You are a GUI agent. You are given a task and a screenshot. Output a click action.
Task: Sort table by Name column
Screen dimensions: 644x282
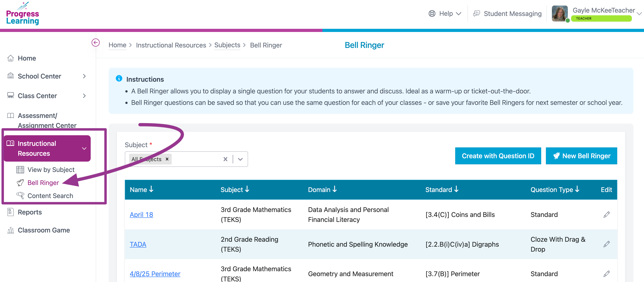pyautogui.click(x=142, y=190)
